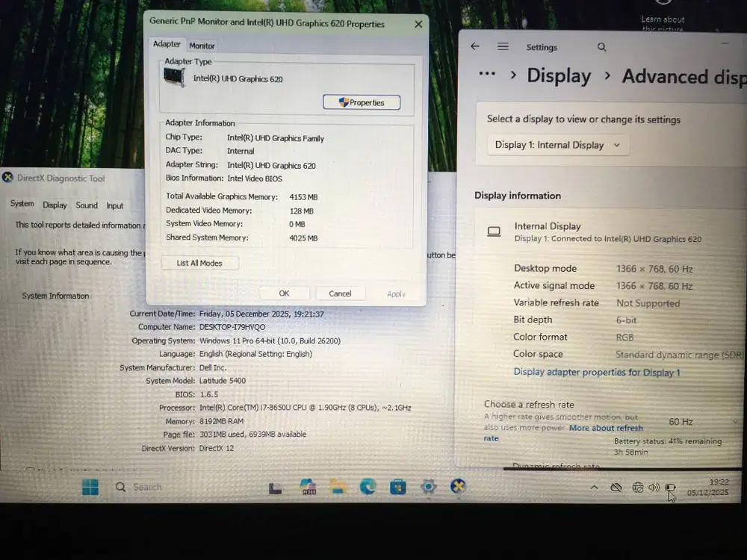Click the Properties button for the adapter
Screen dimensions: 747x560
(362, 102)
